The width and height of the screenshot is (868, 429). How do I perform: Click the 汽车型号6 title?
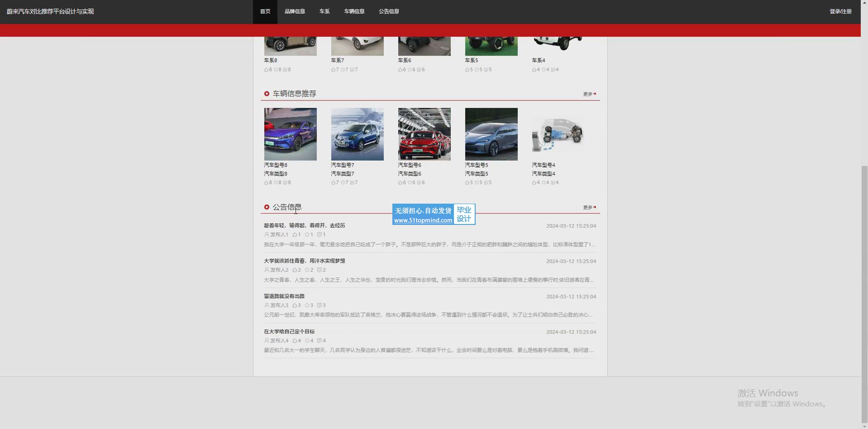(x=410, y=165)
